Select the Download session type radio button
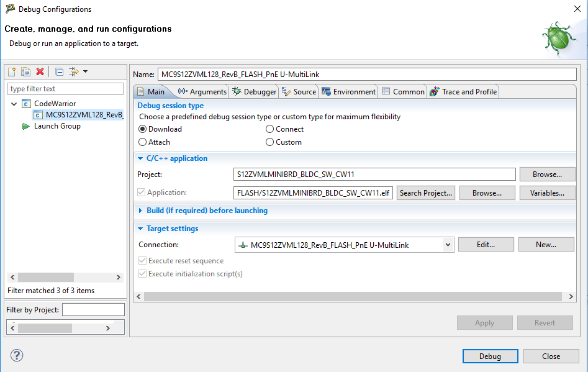This screenshot has width=588, height=372. click(x=143, y=129)
